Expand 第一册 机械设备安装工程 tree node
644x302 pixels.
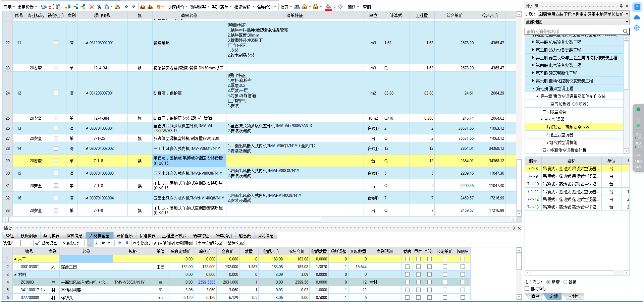coord(533,42)
